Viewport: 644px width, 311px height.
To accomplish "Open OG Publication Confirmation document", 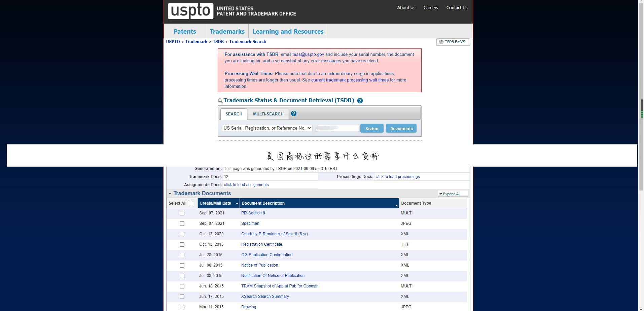I will (267, 255).
